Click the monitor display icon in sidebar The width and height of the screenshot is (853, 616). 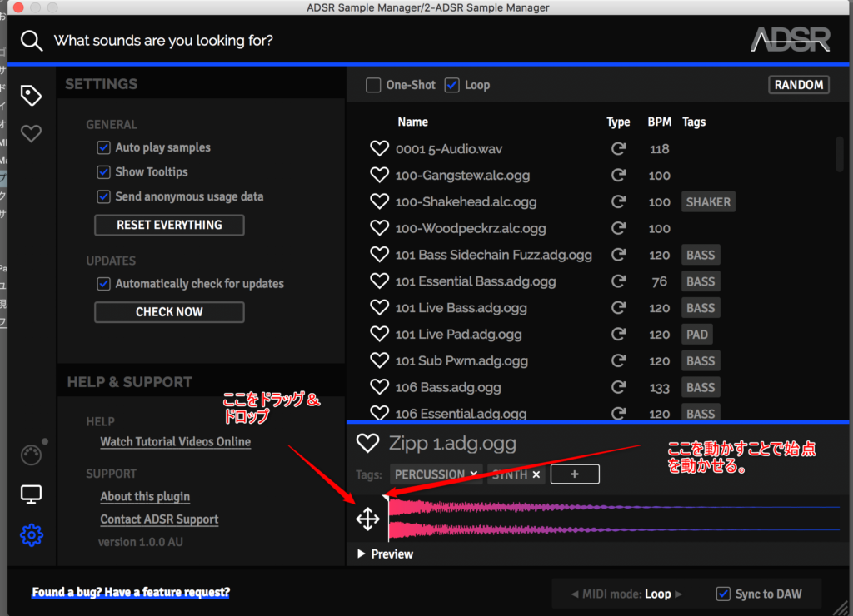pos(31,495)
